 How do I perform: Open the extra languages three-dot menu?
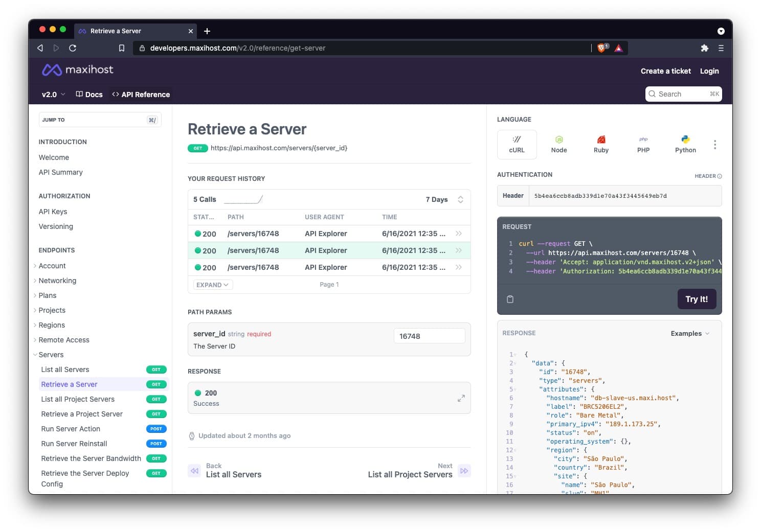pyautogui.click(x=715, y=145)
